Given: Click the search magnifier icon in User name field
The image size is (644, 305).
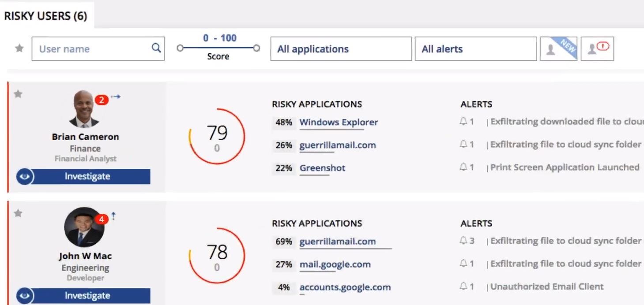Looking at the screenshot, I should click(156, 48).
